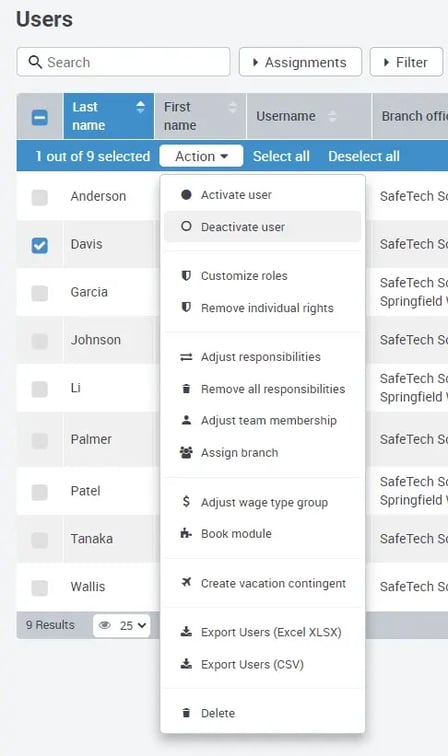Click the trash icon beside Remove all responsibilities

(x=186, y=389)
